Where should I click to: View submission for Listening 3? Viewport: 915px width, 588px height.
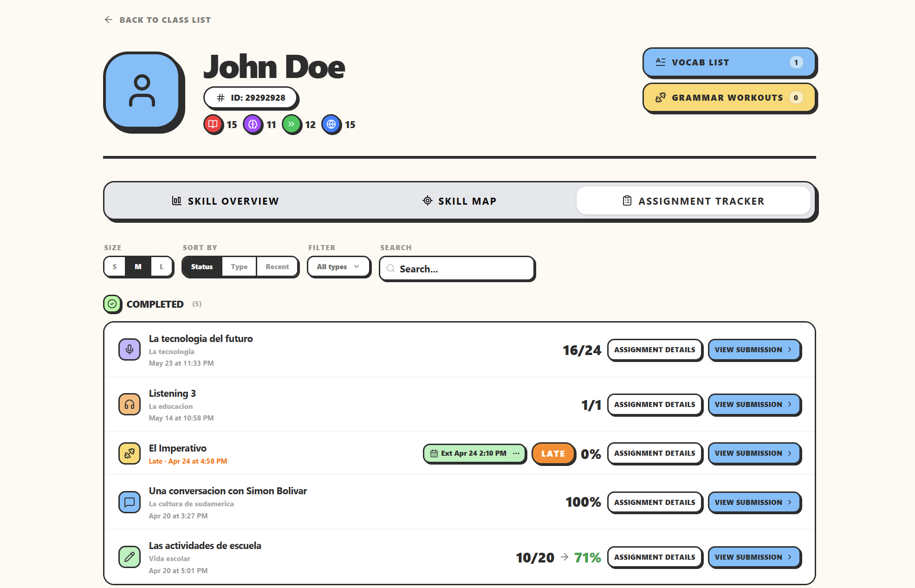coord(754,404)
